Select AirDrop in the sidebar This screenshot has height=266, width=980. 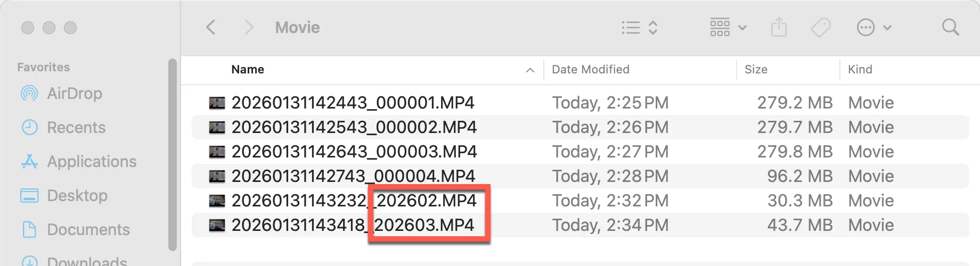(x=61, y=94)
